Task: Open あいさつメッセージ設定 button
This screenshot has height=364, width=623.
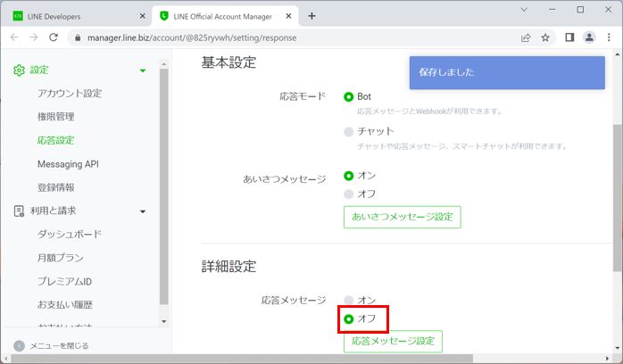Action: pos(402,217)
